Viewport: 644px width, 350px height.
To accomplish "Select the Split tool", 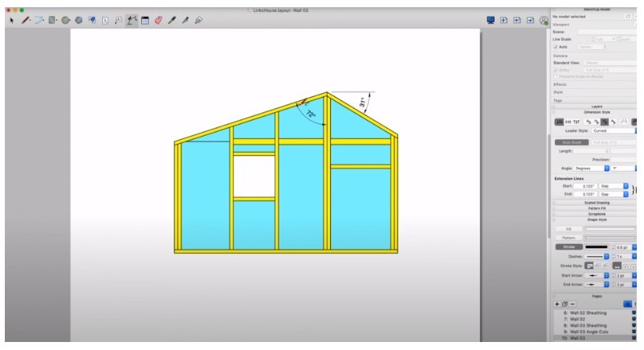I will (x=185, y=20).
